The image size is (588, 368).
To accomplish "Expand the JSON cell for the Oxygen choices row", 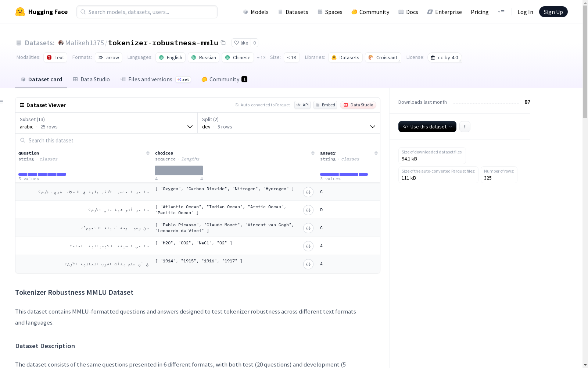I will (x=308, y=192).
